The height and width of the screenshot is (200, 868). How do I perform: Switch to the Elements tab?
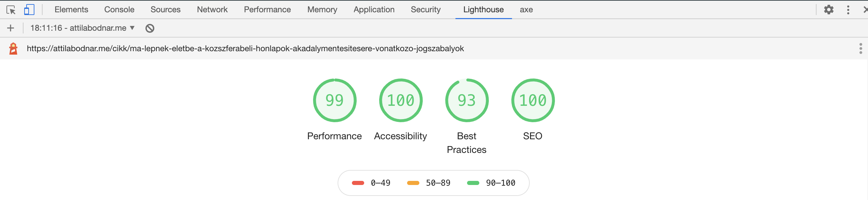[71, 10]
